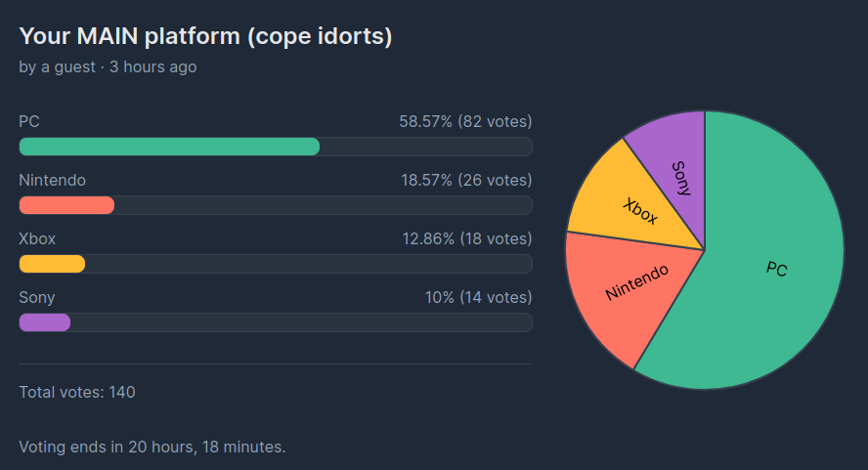Click the 'Total votes: 140' text
The width and height of the screenshot is (868, 470).
pos(77,392)
